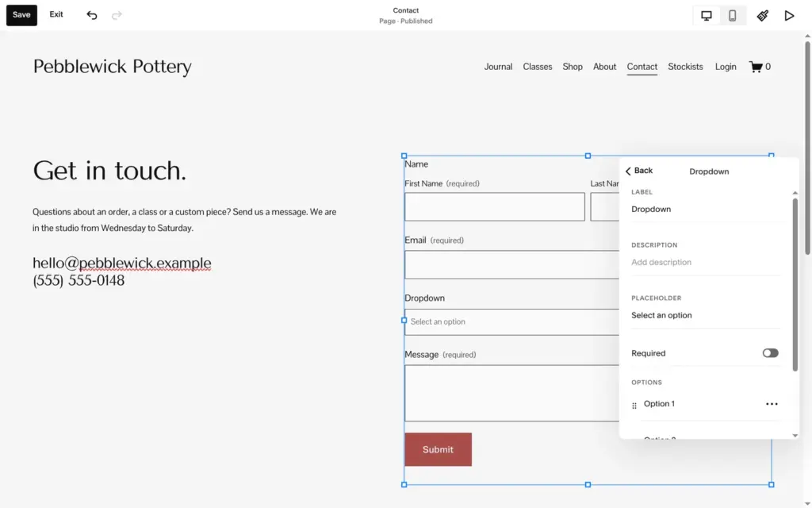Click the (555) 555-0148 phone text
The height and width of the screenshot is (508, 812).
[79, 280]
